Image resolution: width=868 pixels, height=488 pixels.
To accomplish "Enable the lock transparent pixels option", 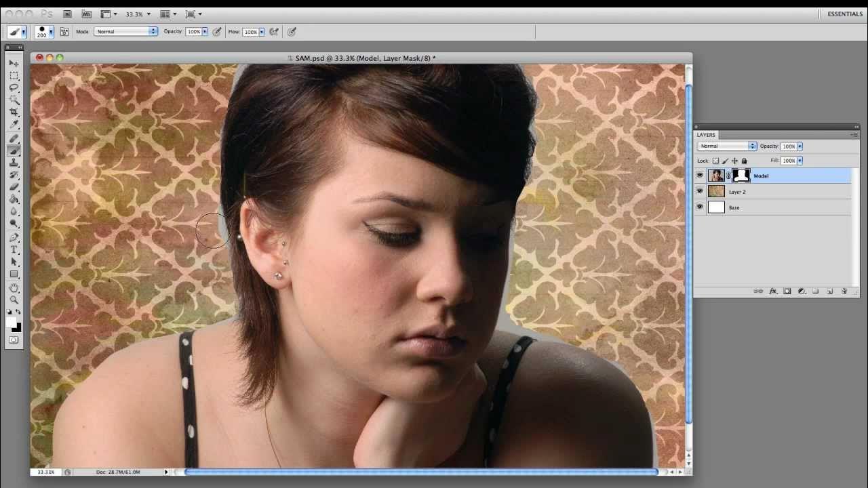I will (x=716, y=161).
